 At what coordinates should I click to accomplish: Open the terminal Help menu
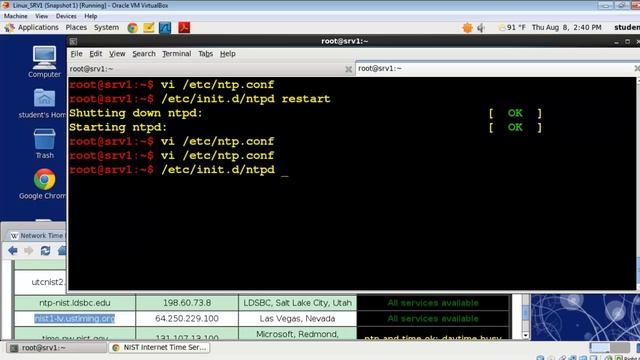coord(227,53)
